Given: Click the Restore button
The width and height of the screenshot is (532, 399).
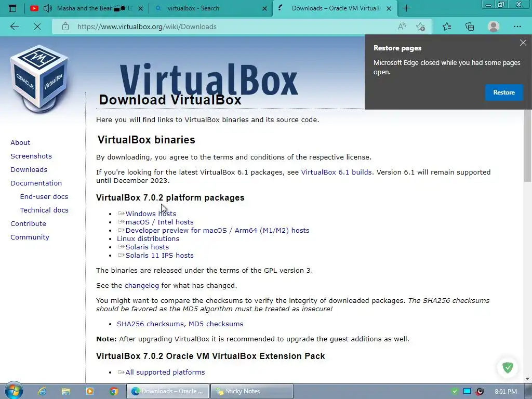Looking at the screenshot, I should (504, 92).
